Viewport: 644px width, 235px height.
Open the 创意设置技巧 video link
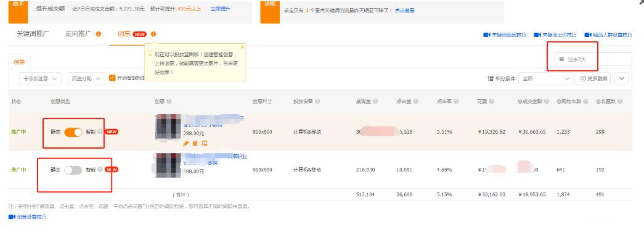(x=28, y=217)
